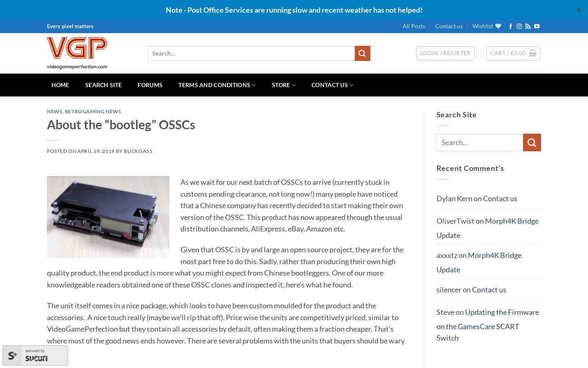The width and height of the screenshot is (588, 368).
Task: Open Updating the Firmware on GamesCare link
Action: 488,325
